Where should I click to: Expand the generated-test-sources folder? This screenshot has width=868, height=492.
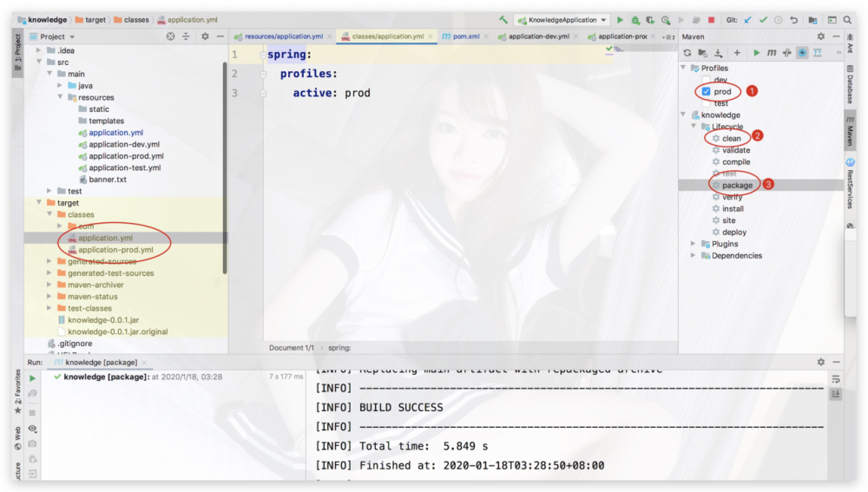tap(49, 272)
